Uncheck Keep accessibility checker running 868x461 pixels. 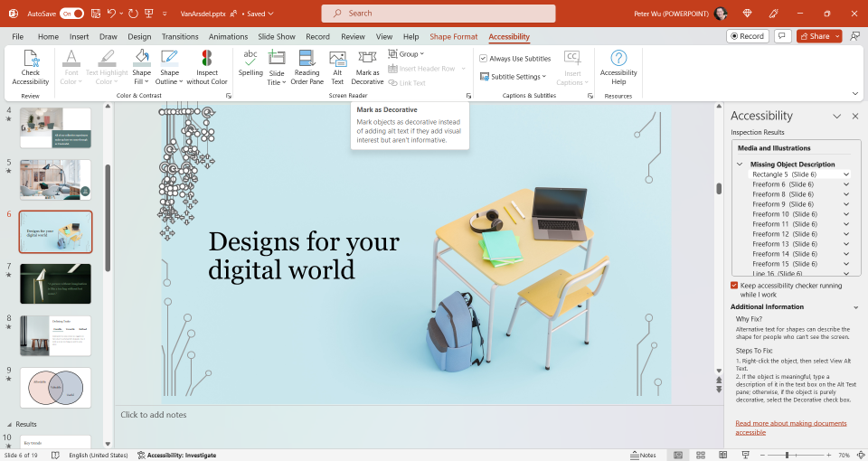tap(734, 286)
